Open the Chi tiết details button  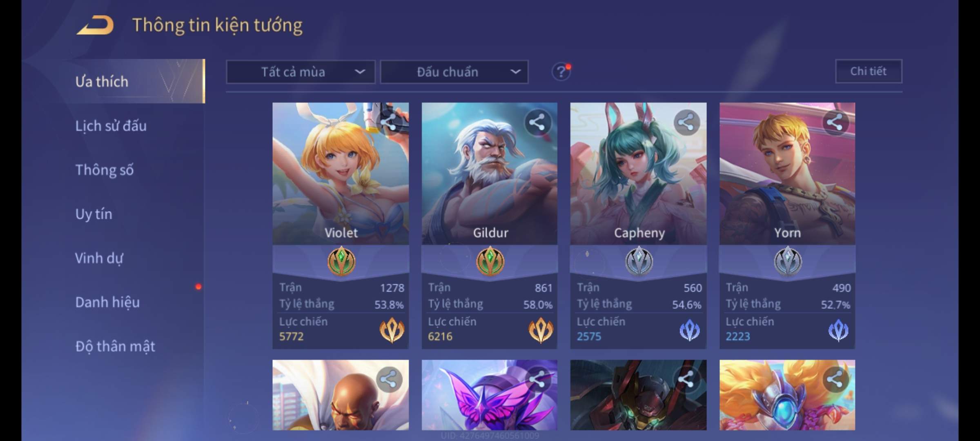[x=869, y=71]
